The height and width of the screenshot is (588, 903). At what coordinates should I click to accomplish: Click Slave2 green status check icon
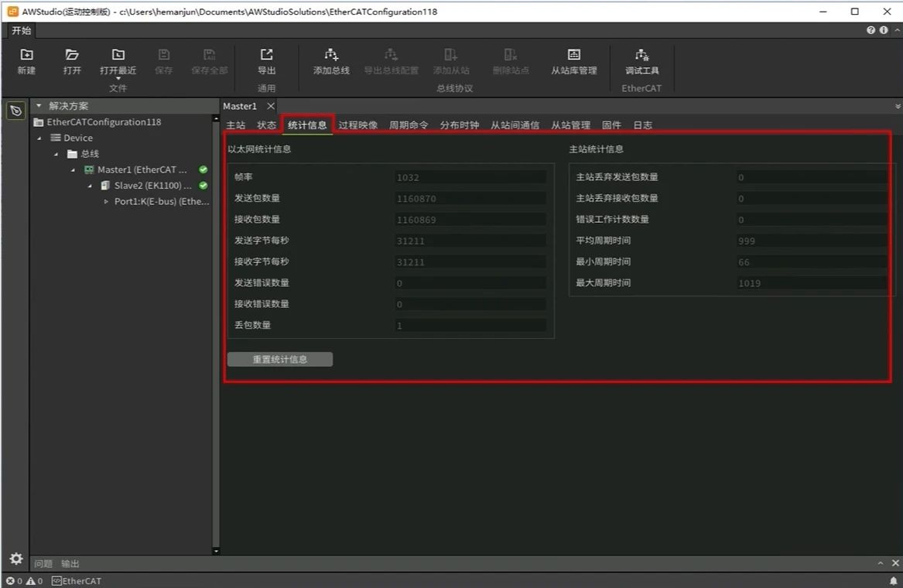204,186
